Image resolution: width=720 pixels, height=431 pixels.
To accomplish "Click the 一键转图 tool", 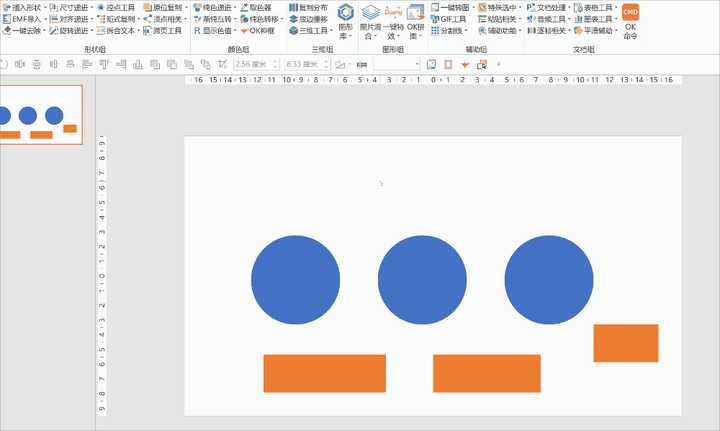I will coord(453,8).
